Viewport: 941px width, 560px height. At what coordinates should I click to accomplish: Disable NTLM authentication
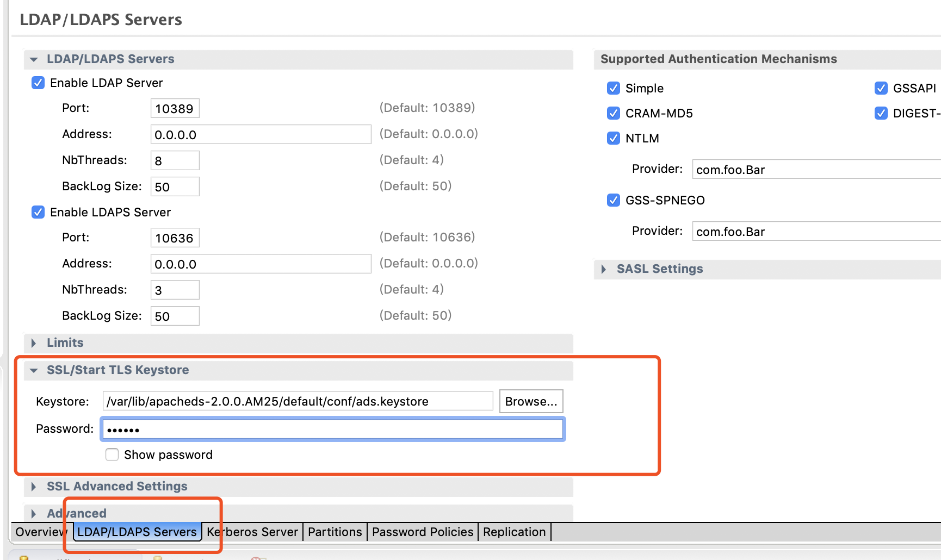click(x=613, y=138)
